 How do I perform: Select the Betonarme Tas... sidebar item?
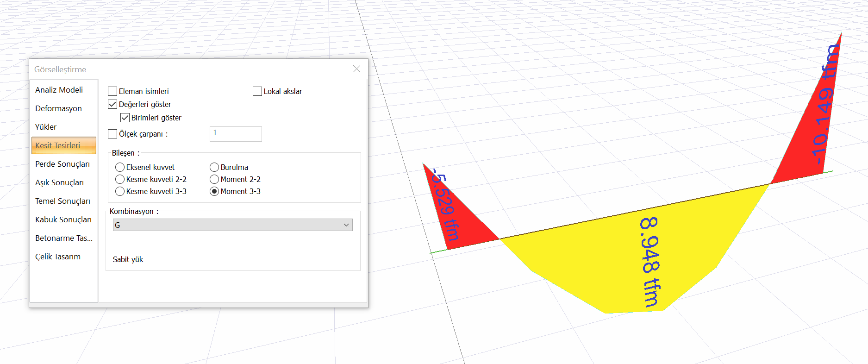pyautogui.click(x=64, y=238)
